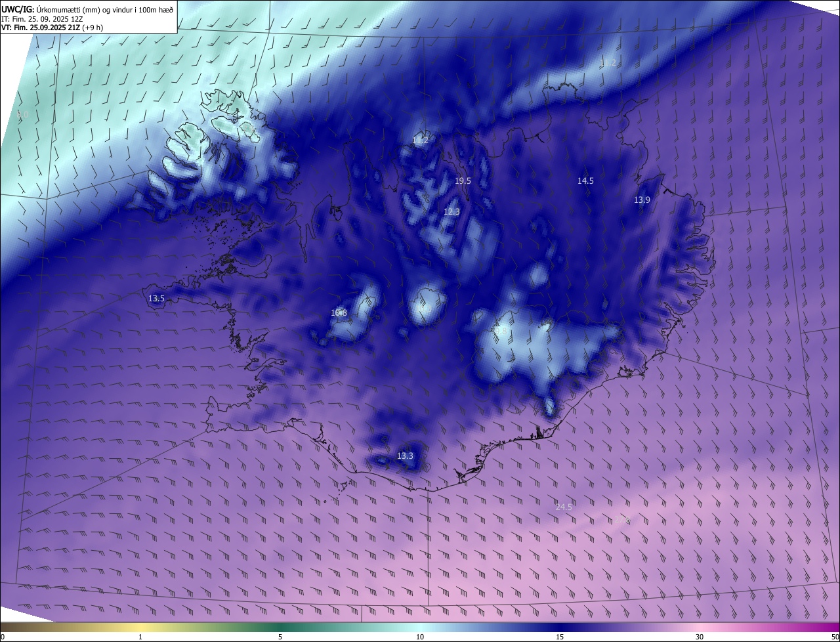
Task: Click the 10 tick label on the color scale
Action: (420, 637)
